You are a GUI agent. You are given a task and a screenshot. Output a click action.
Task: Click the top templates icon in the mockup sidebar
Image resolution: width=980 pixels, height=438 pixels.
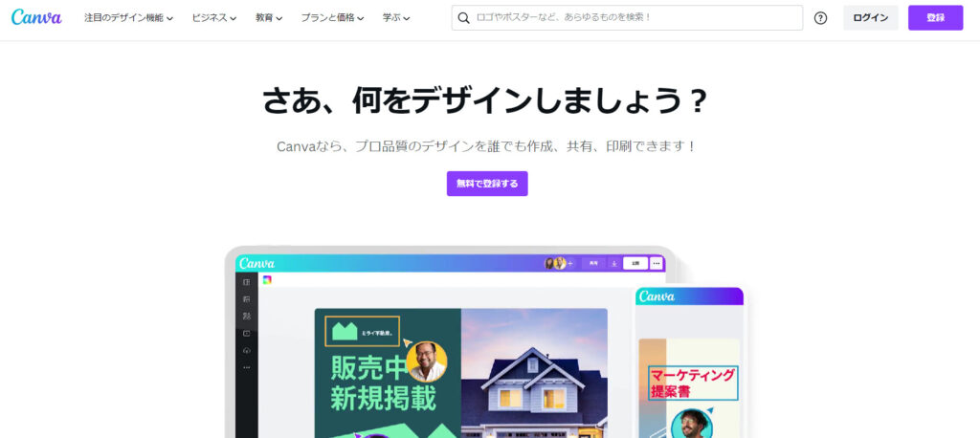[x=246, y=282]
